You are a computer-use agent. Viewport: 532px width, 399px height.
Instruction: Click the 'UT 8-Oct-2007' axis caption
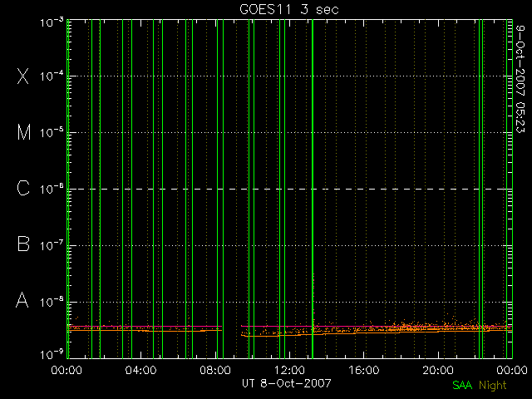tap(287, 383)
